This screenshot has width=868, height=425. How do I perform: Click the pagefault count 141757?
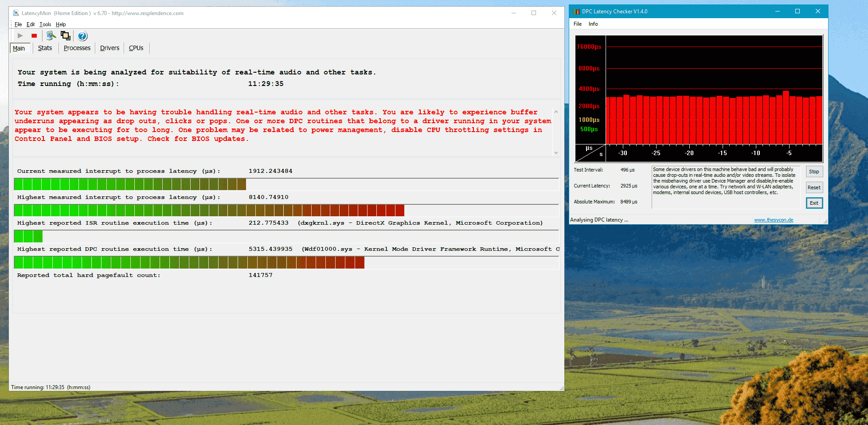[261, 275]
